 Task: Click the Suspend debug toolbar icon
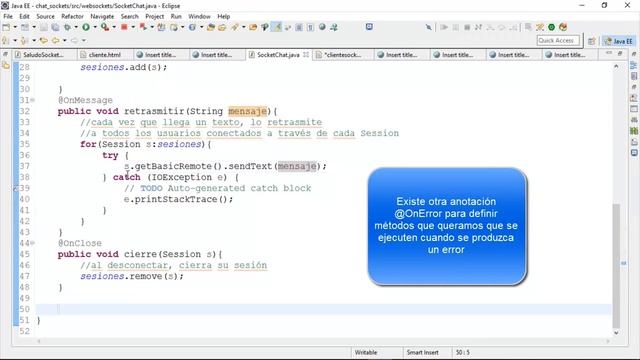point(456,27)
